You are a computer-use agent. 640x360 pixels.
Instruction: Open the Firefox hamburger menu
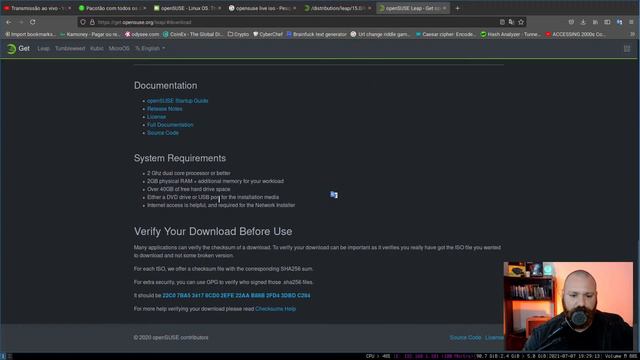631,22
